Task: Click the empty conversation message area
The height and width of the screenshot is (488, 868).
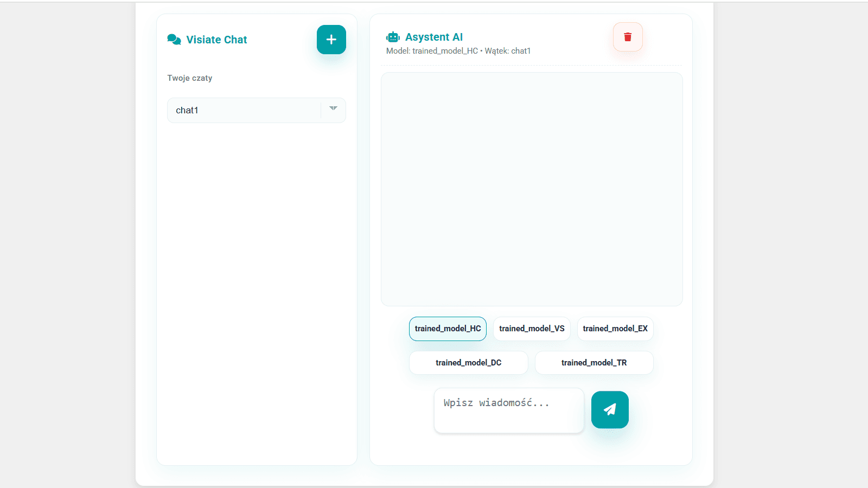Action: pos(532,189)
